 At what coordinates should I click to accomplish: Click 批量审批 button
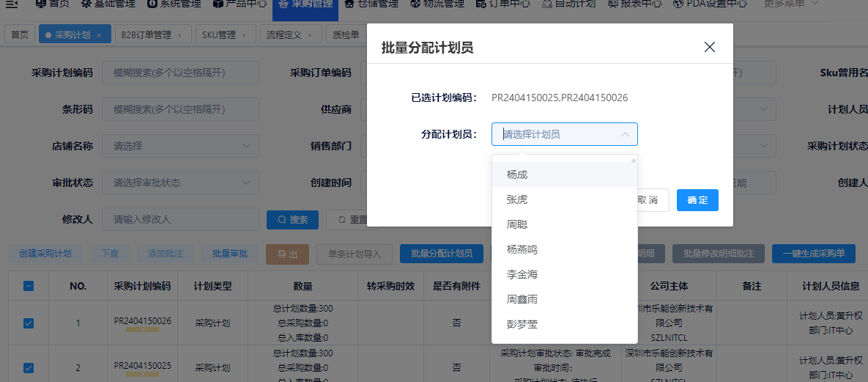click(230, 254)
